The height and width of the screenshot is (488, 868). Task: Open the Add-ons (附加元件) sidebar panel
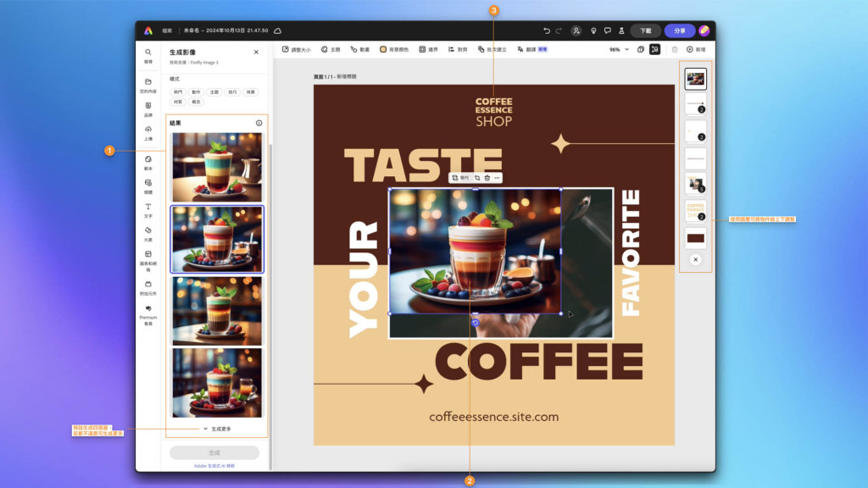147,288
